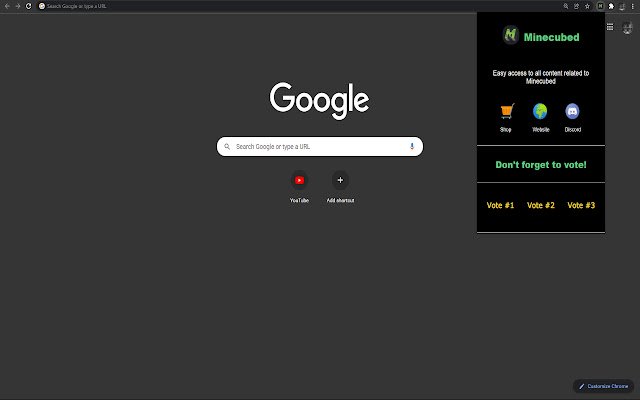Image resolution: width=640 pixels, height=400 pixels.
Task: Open the Minecubed Discord icon
Action: [x=572, y=111]
